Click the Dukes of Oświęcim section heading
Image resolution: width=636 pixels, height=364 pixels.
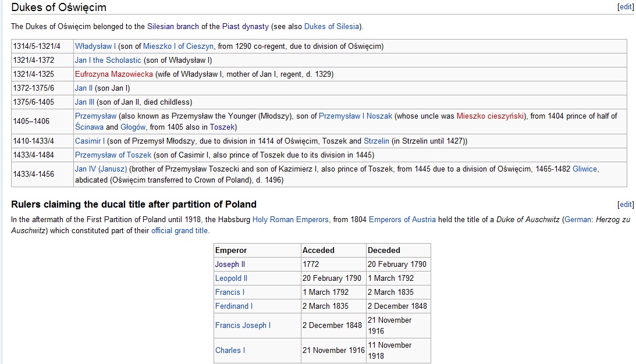click(59, 8)
